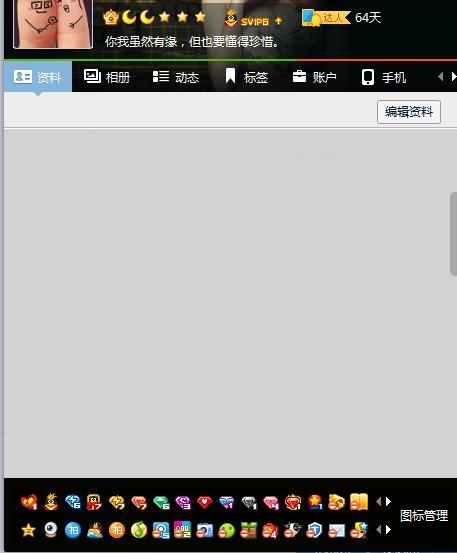The height and width of the screenshot is (553, 457).
Task: Click the red QQ penguin member icon
Action: coord(51,502)
